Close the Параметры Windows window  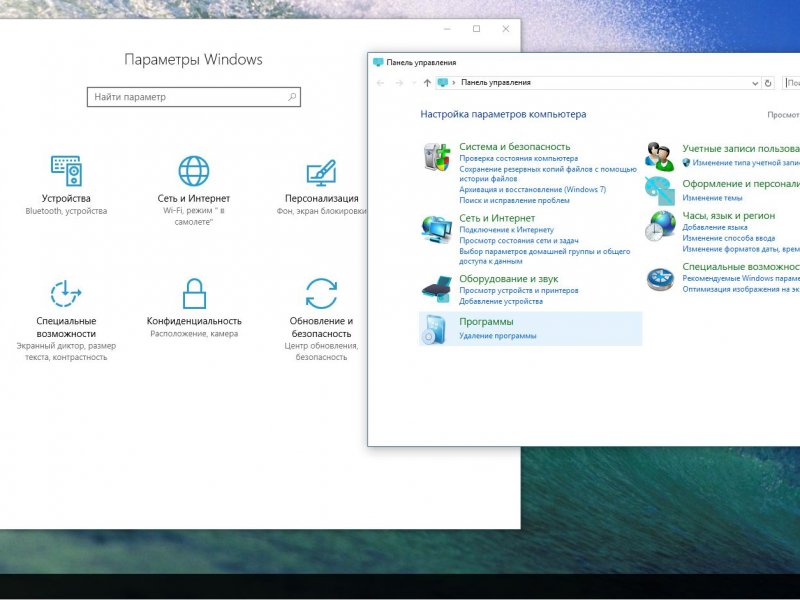pos(506,29)
